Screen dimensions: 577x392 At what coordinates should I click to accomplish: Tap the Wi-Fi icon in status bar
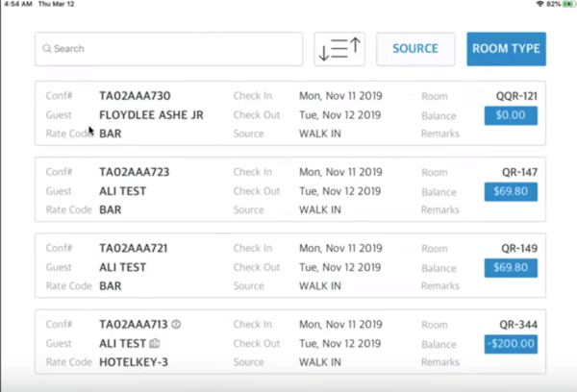tap(539, 5)
